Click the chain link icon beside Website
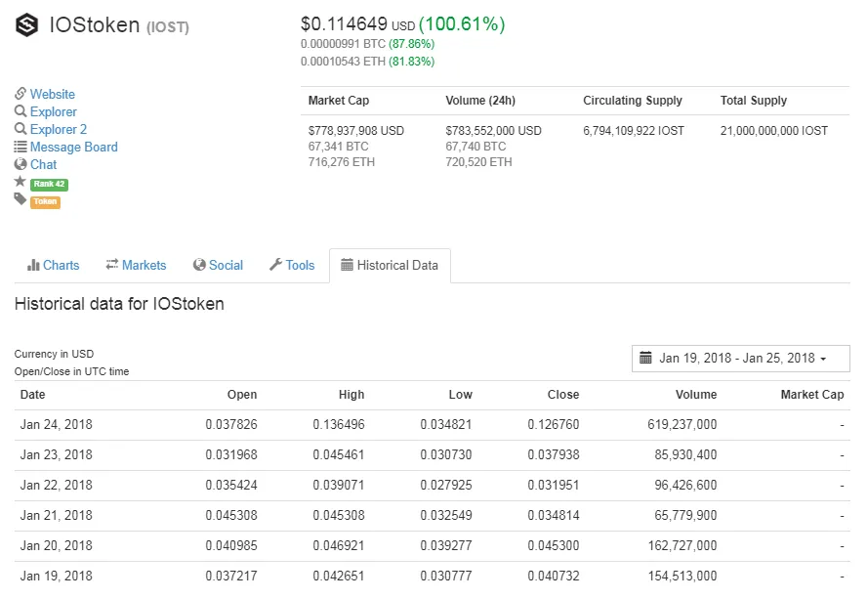This screenshot has width=868, height=599. 21,93
